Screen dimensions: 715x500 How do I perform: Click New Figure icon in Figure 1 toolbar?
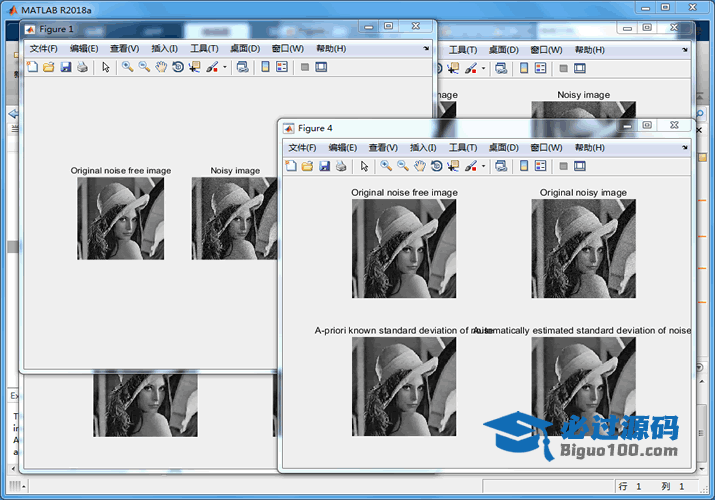tap(31, 67)
